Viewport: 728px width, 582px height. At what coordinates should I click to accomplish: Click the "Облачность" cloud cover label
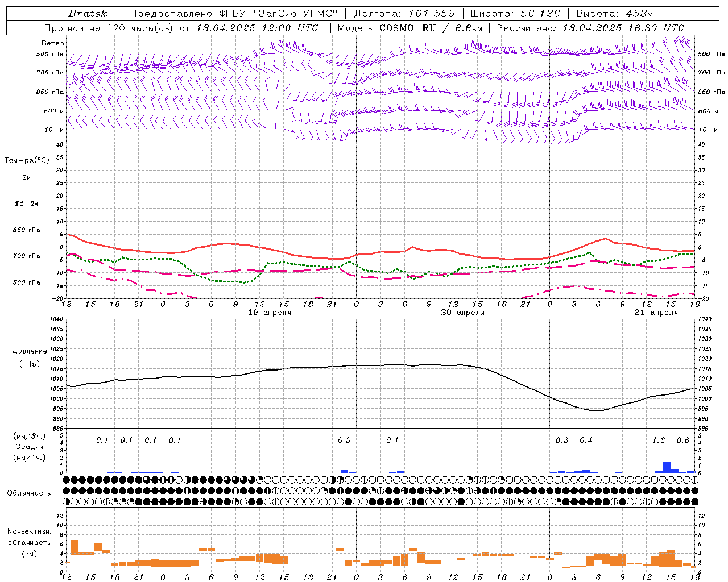[x=29, y=493]
